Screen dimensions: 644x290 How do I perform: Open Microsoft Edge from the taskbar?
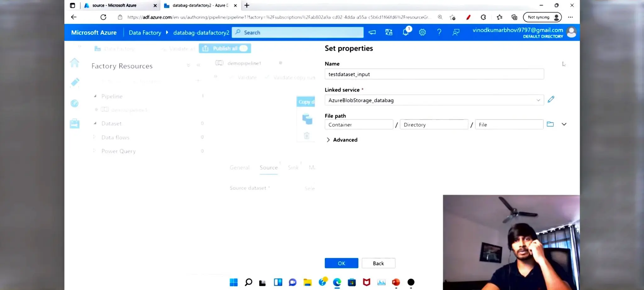[337, 282]
